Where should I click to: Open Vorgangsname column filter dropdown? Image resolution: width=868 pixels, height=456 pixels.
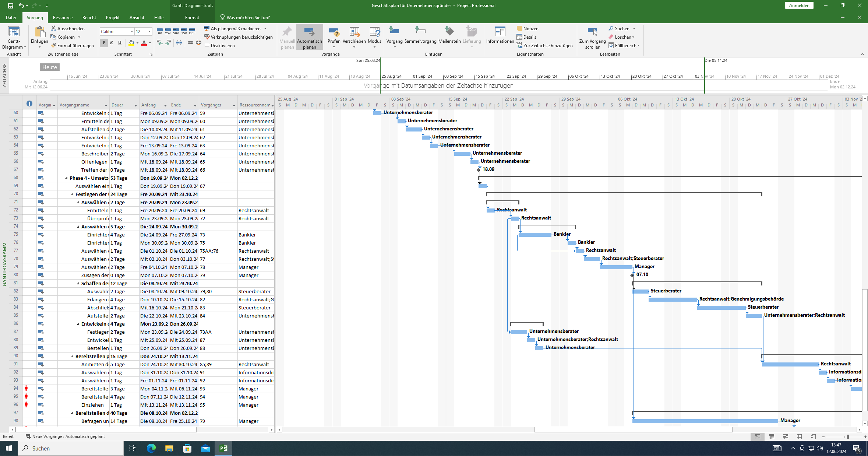pos(106,105)
